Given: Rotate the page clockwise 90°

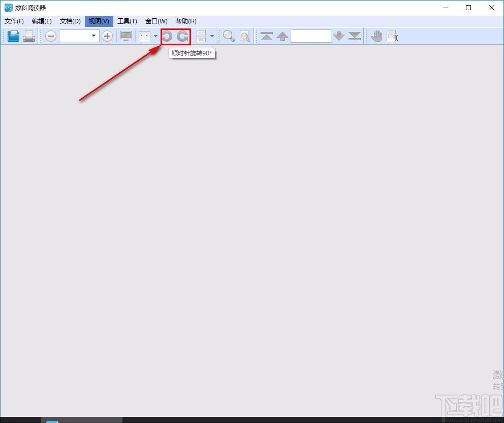Looking at the screenshot, I should pyautogui.click(x=182, y=36).
